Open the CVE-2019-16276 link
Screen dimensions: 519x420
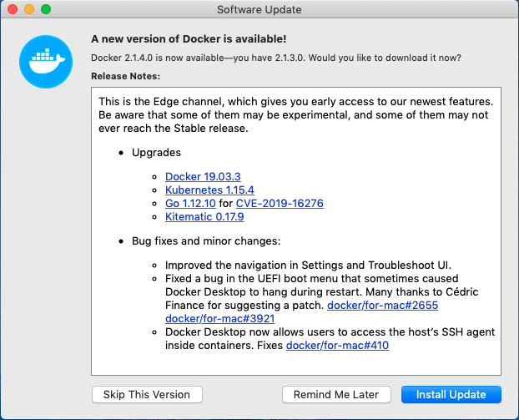pos(280,203)
